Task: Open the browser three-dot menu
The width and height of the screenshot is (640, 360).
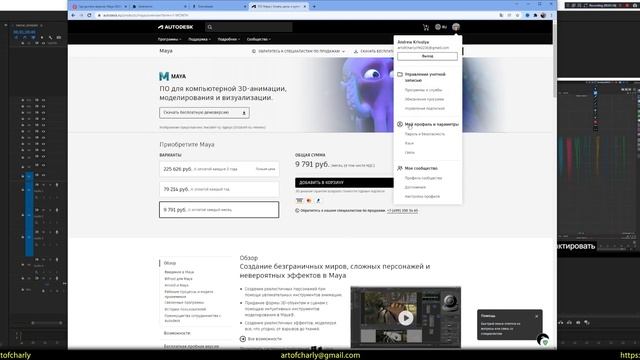Action: [551, 15]
